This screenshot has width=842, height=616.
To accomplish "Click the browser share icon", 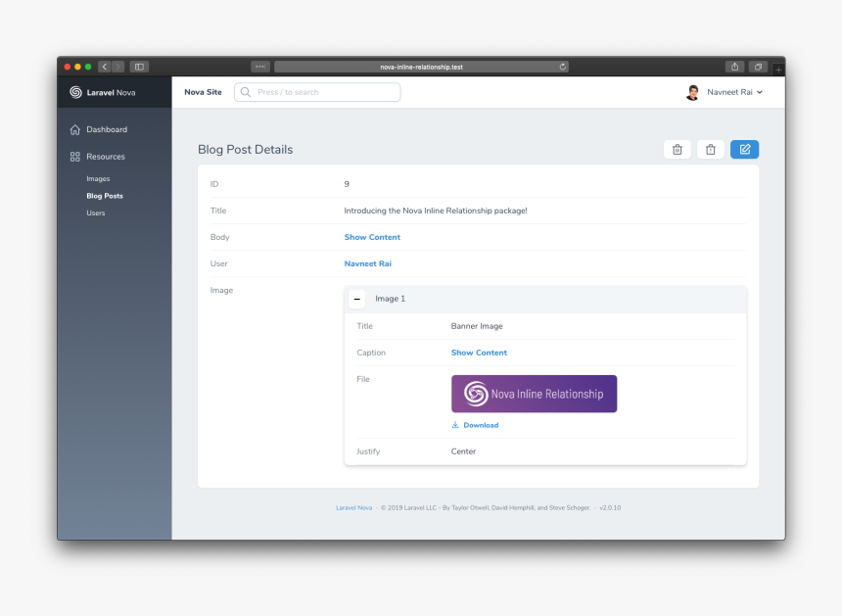I will tap(734, 67).
